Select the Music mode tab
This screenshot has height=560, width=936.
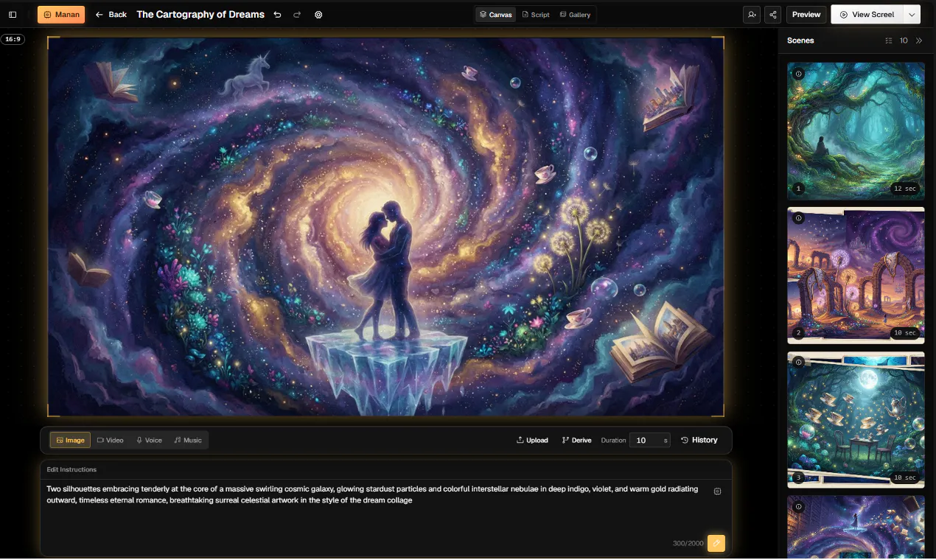[x=188, y=440]
